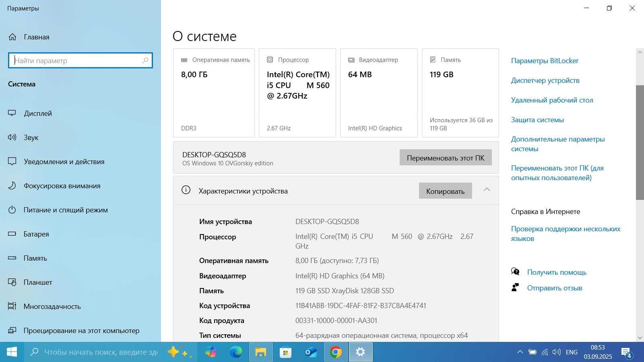Click the Оперативная память card RAM icon
The height and width of the screenshot is (362, 644).
point(184,60)
